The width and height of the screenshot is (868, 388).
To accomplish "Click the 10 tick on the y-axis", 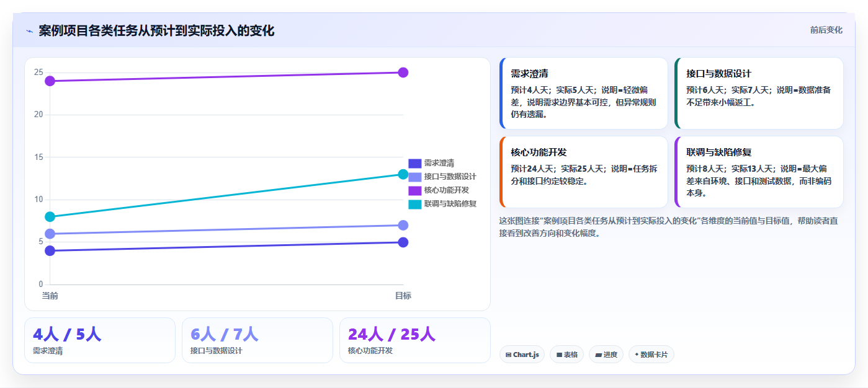I will [38, 200].
